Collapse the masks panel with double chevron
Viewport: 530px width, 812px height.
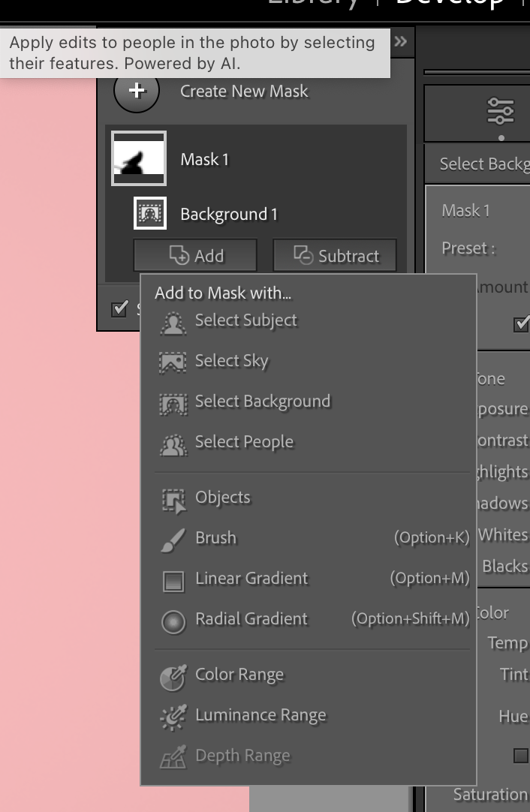click(401, 41)
